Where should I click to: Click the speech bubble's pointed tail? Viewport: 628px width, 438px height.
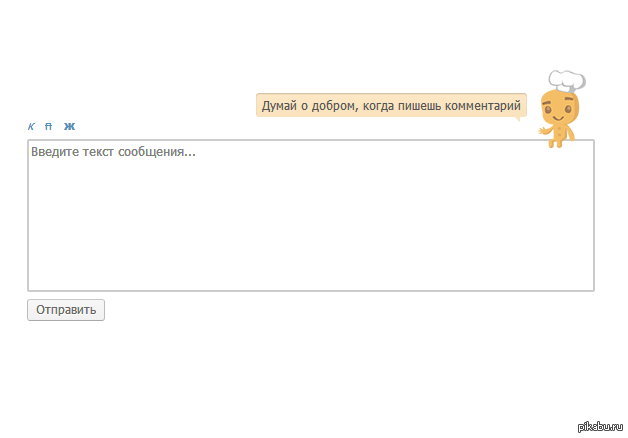(x=517, y=119)
